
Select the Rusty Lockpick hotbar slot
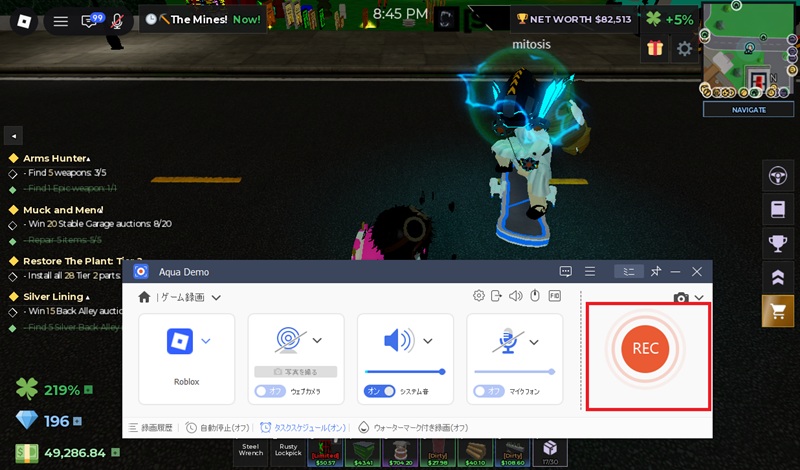pos(288,450)
